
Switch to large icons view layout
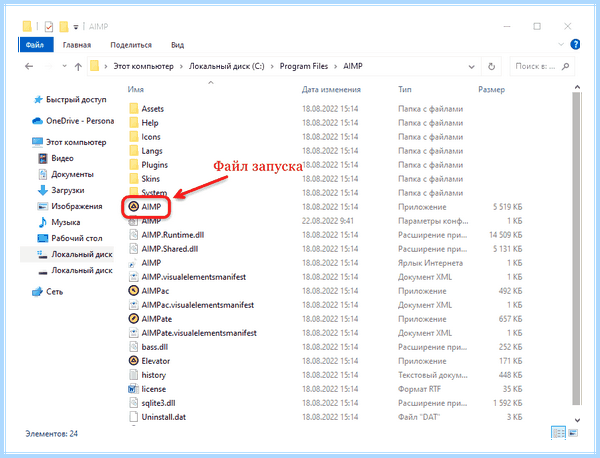573,433
